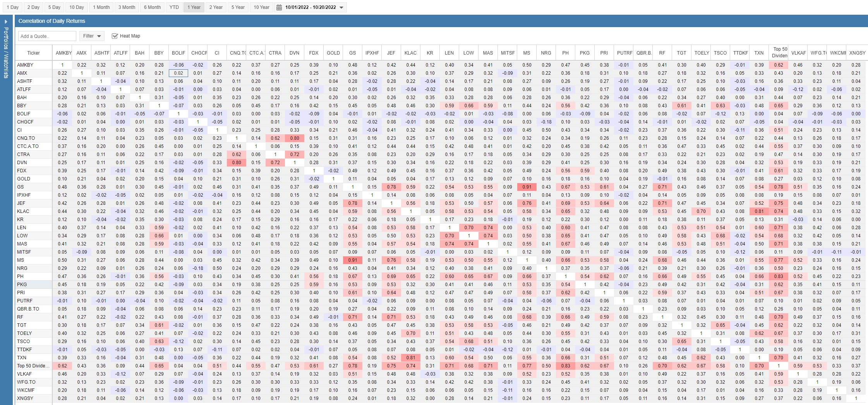Click the Top 50 Dividend column header
The image size is (868, 405).
(x=779, y=53)
